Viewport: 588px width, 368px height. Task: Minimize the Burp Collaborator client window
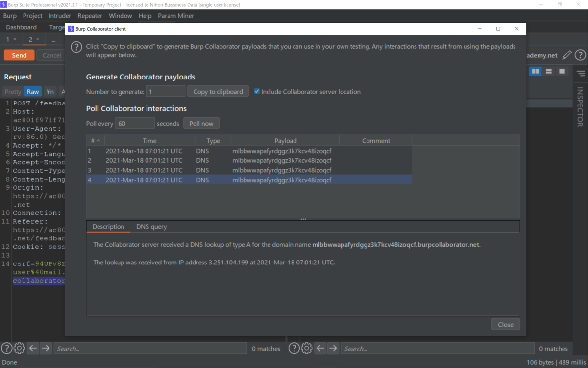tap(480, 29)
